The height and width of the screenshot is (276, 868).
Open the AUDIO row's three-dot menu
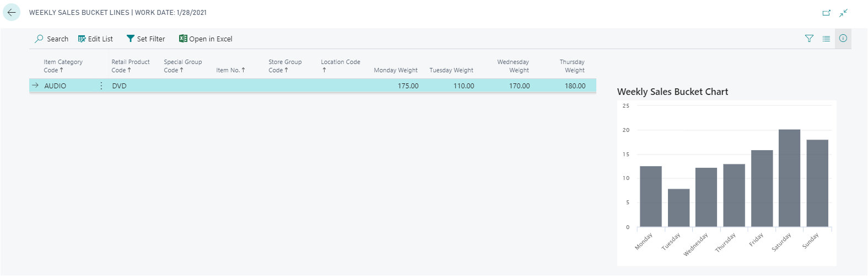point(101,86)
